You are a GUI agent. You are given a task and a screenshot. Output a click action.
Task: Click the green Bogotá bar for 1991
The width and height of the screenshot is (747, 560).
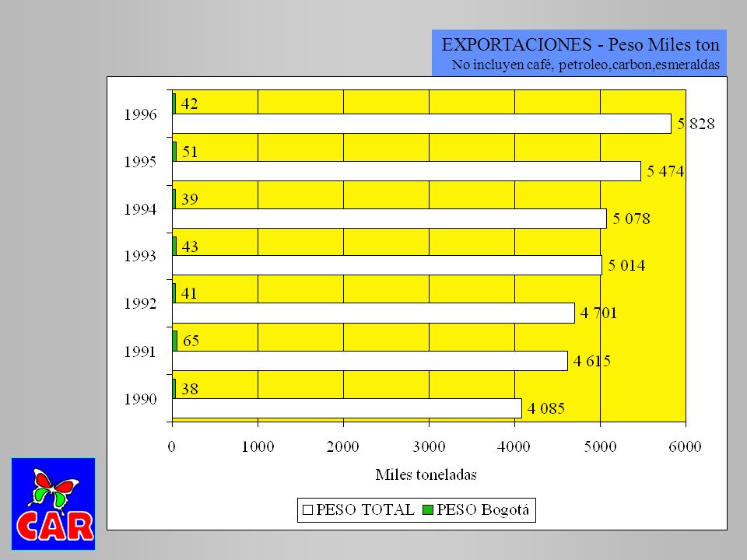[175, 341]
